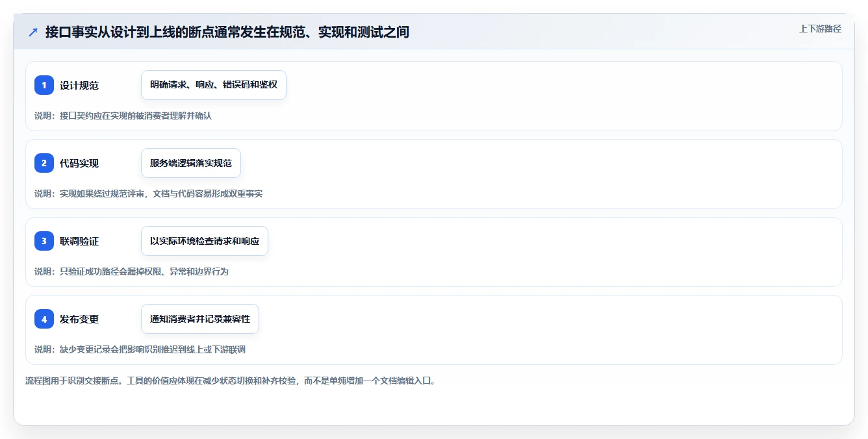Select the step 1 number badge
Screen dimensions: 868x439
(x=44, y=85)
